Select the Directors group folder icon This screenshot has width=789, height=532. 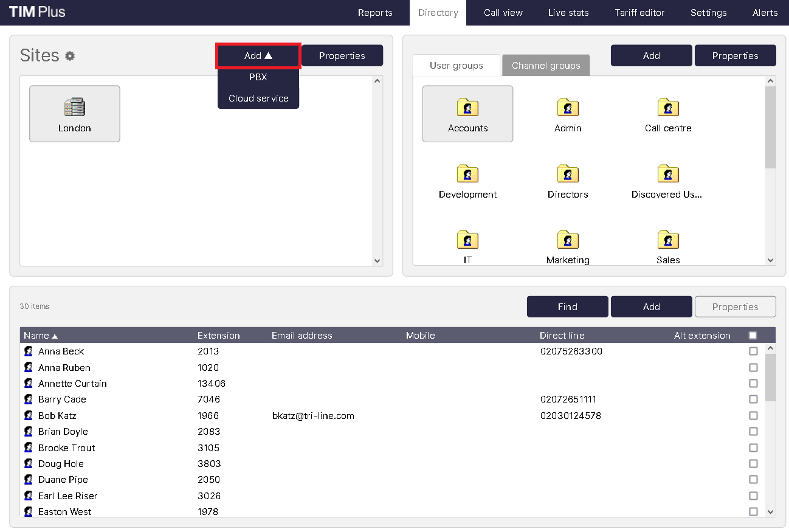568,174
